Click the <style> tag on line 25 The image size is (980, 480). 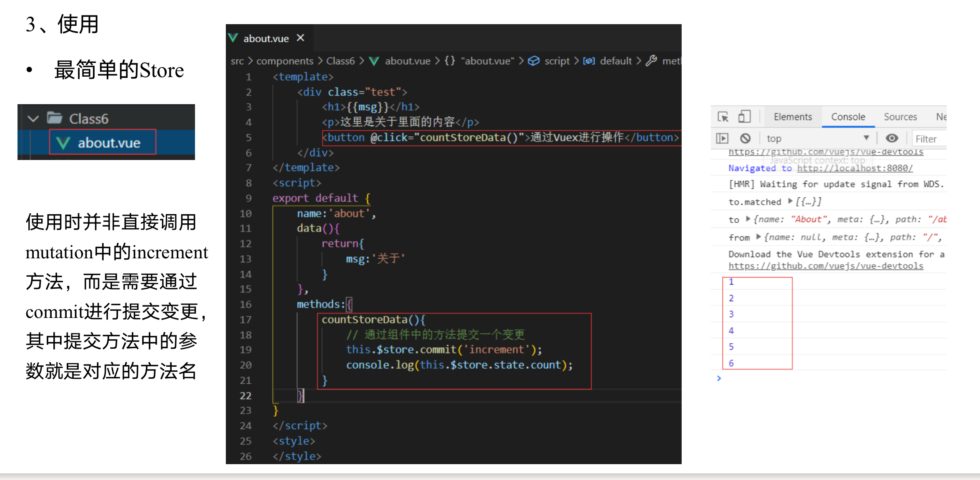click(x=294, y=441)
